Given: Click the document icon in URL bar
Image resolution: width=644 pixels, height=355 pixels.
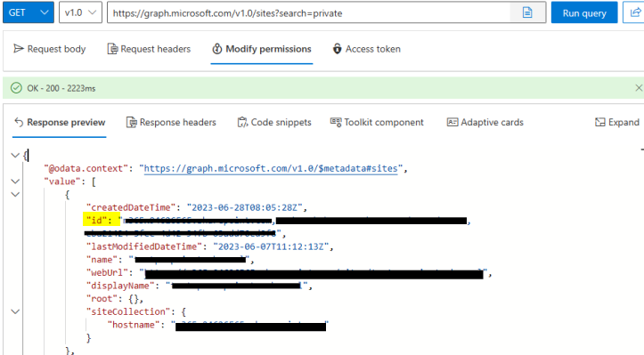Looking at the screenshot, I should point(527,12).
